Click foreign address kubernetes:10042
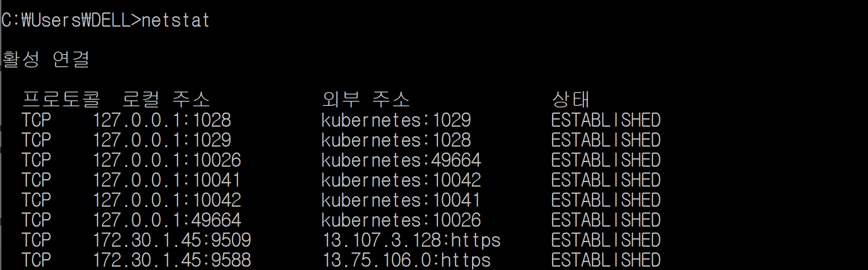868x270 pixels. coord(401,180)
